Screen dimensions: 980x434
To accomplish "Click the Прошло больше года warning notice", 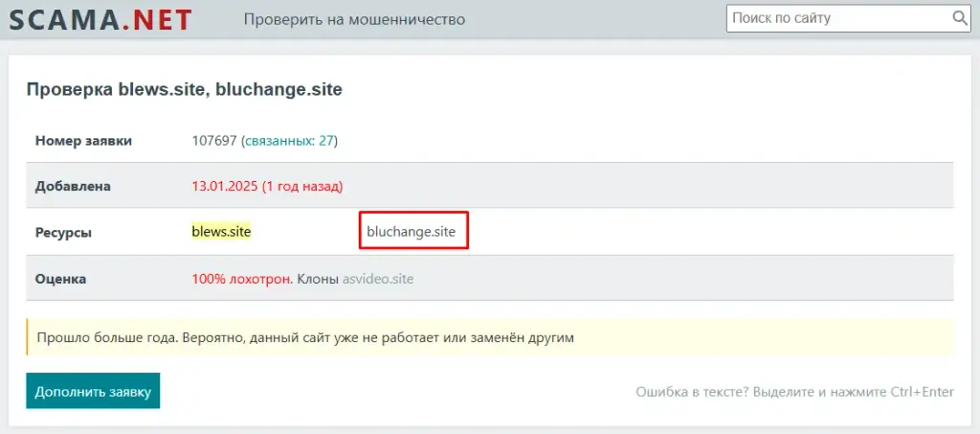I will [490, 337].
